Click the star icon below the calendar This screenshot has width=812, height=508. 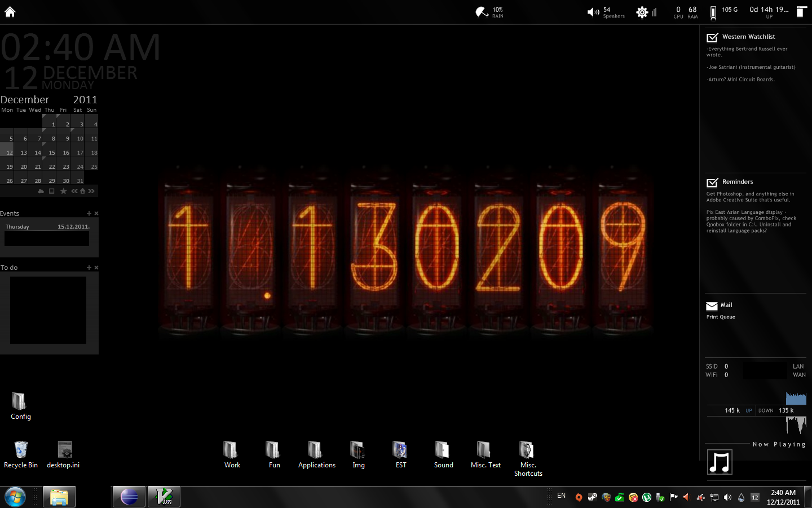click(x=63, y=191)
